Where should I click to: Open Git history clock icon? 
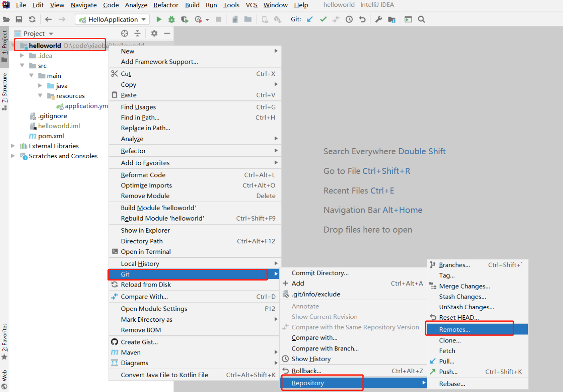349,19
